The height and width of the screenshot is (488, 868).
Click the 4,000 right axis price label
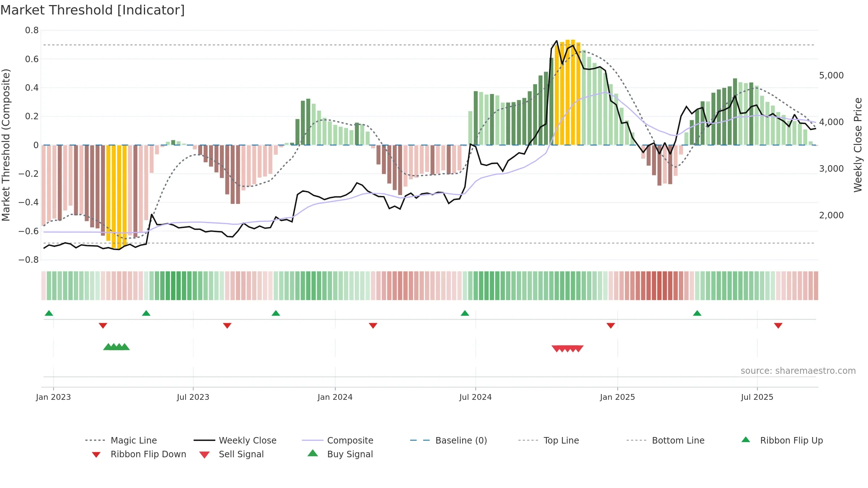(x=831, y=122)
